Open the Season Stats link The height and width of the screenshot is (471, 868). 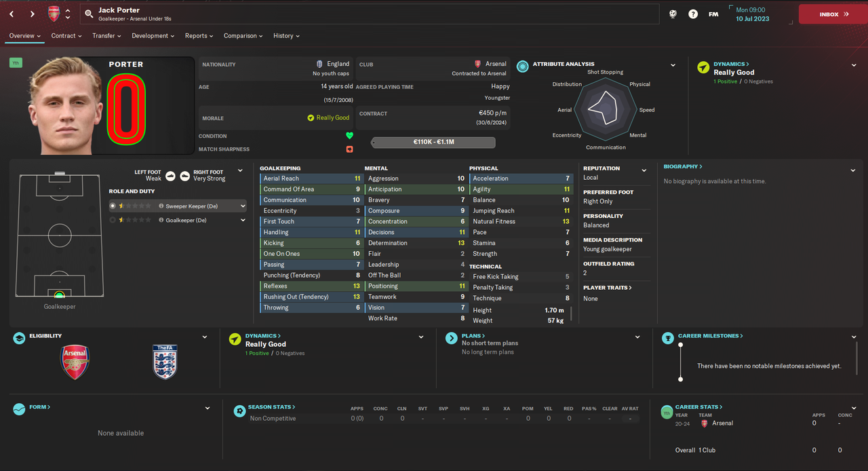pyautogui.click(x=271, y=407)
